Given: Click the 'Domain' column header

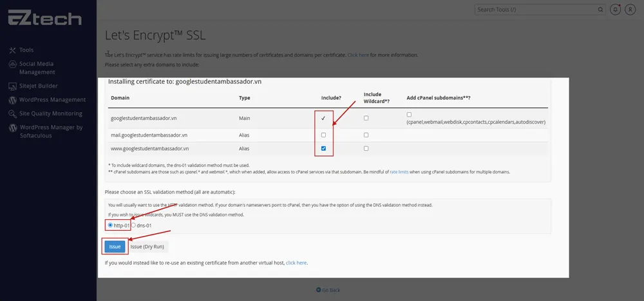Looking at the screenshot, I should coord(120,98).
